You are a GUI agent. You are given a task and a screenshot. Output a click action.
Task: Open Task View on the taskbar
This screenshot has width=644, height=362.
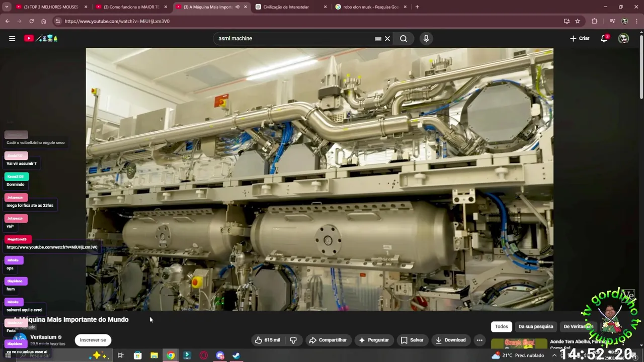[121, 355]
